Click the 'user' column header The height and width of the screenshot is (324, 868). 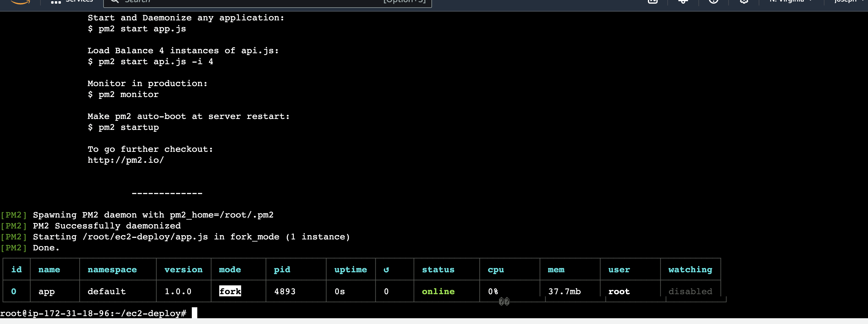[619, 270]
